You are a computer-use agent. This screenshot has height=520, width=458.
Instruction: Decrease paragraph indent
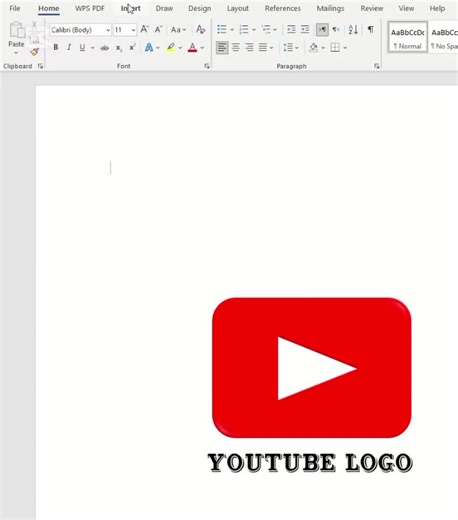291,30
